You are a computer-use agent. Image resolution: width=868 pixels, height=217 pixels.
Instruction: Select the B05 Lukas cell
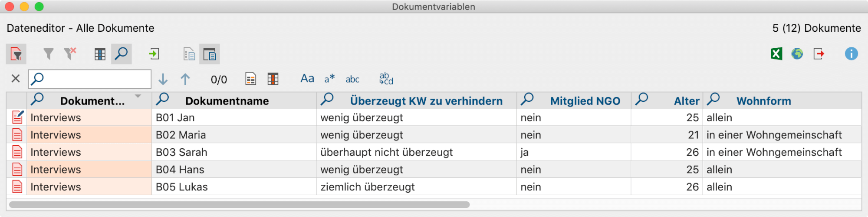pos(234,187)
